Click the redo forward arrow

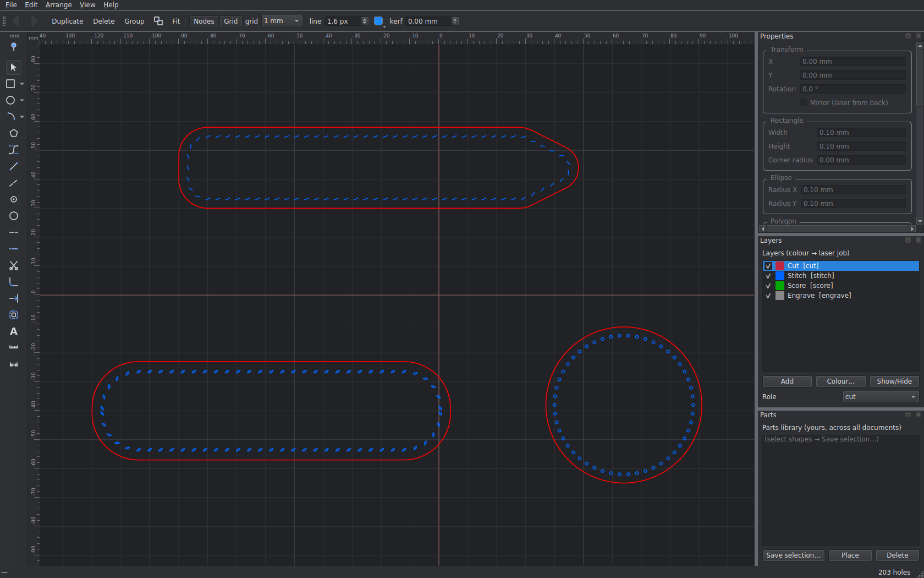(x=34, y=21)
